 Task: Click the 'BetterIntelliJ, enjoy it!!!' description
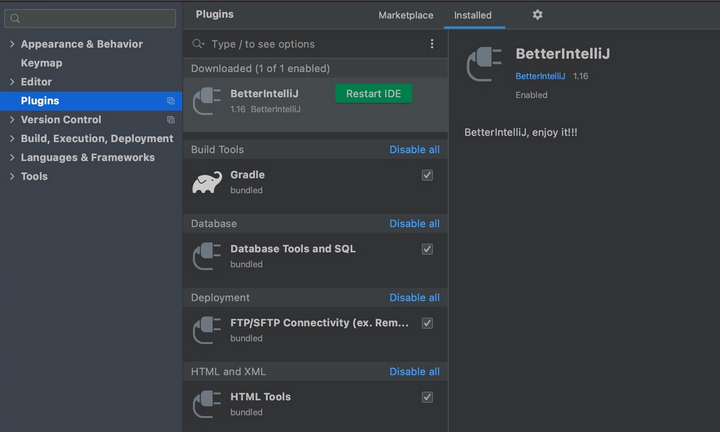click(521, 132)
